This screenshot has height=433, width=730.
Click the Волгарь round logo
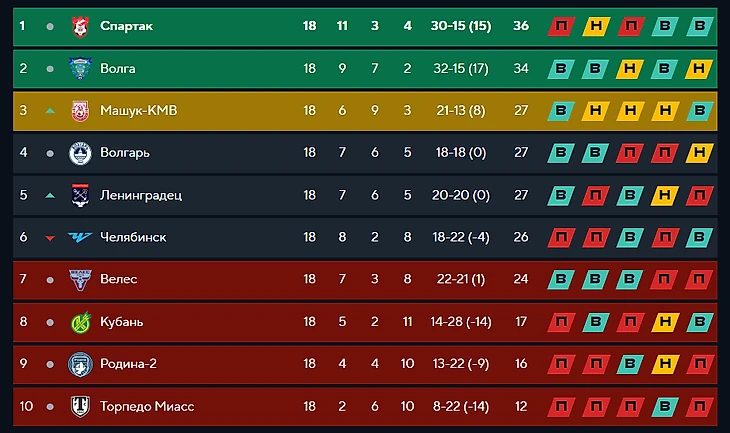coord(80,153)
